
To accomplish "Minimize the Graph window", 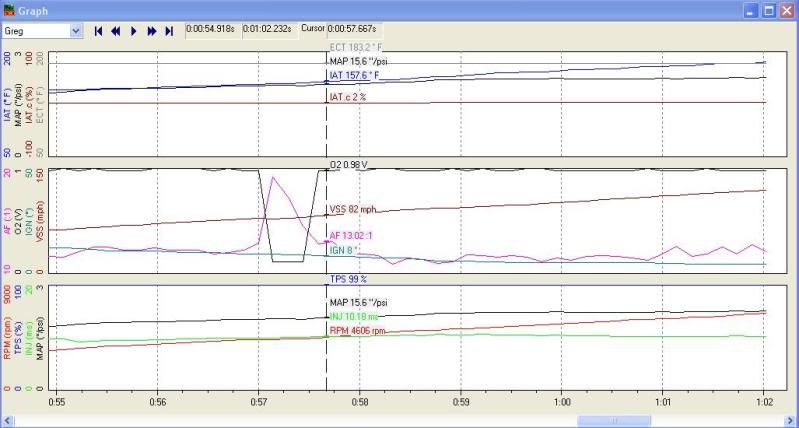I will [x=751, y=10].
